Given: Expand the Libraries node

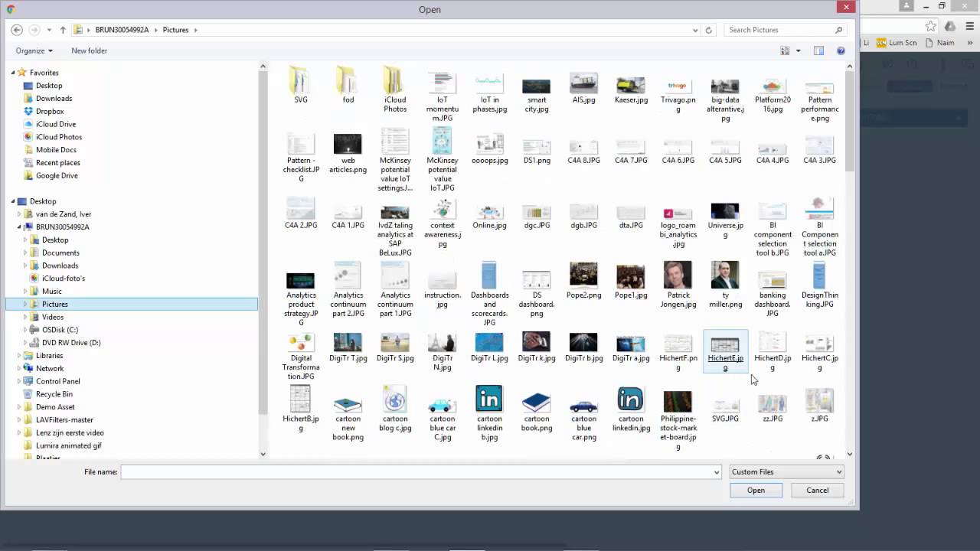Looking at the screenshot, I should click(x=19, y=355).
